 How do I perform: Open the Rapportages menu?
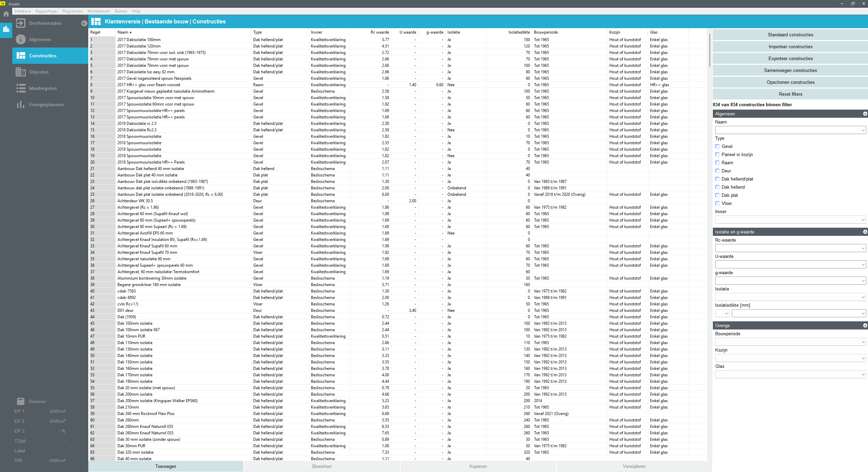click(47, 11)
